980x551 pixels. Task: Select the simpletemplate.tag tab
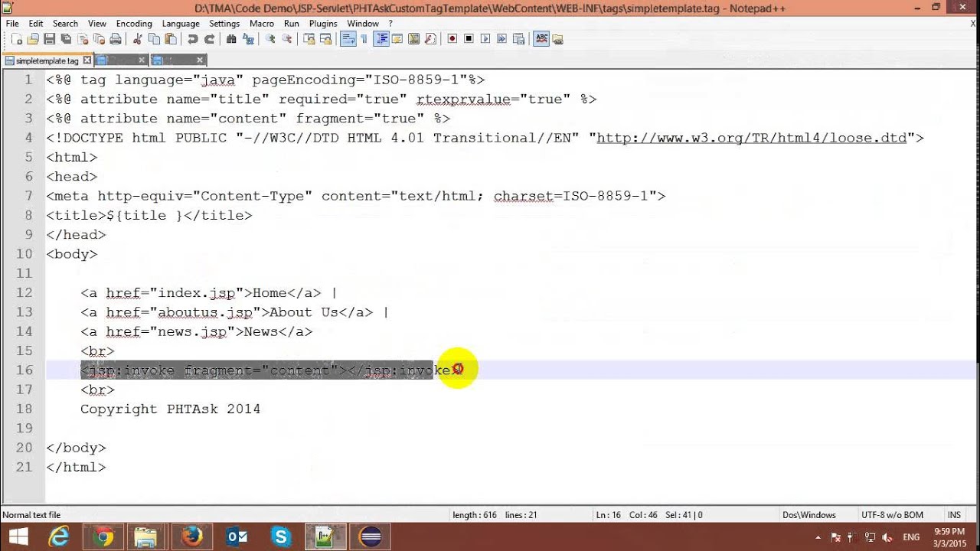46,60
